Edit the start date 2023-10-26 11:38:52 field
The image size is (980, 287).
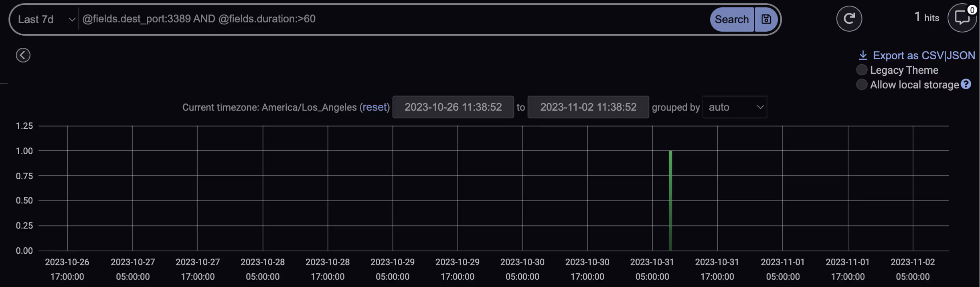(x=453, y=107)
